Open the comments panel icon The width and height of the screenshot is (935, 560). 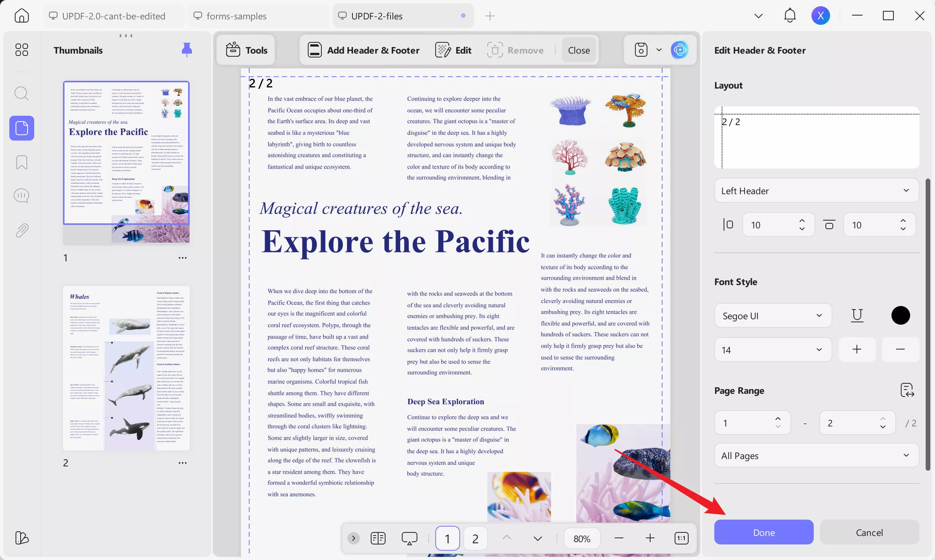pos(21,196)
